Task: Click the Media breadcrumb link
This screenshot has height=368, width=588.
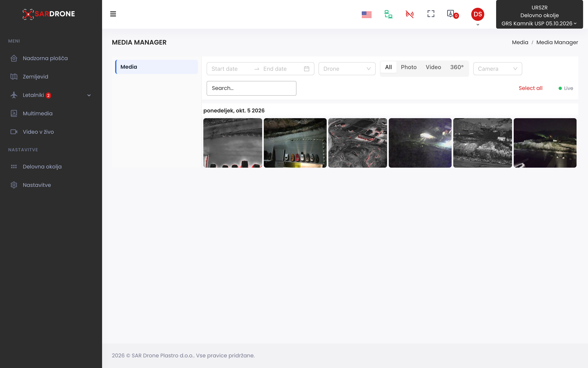Action: 520,42
